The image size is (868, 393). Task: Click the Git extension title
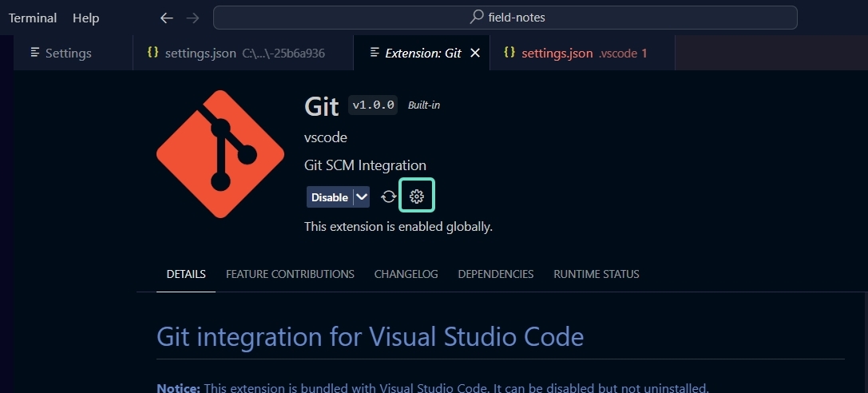pos(322,105)
